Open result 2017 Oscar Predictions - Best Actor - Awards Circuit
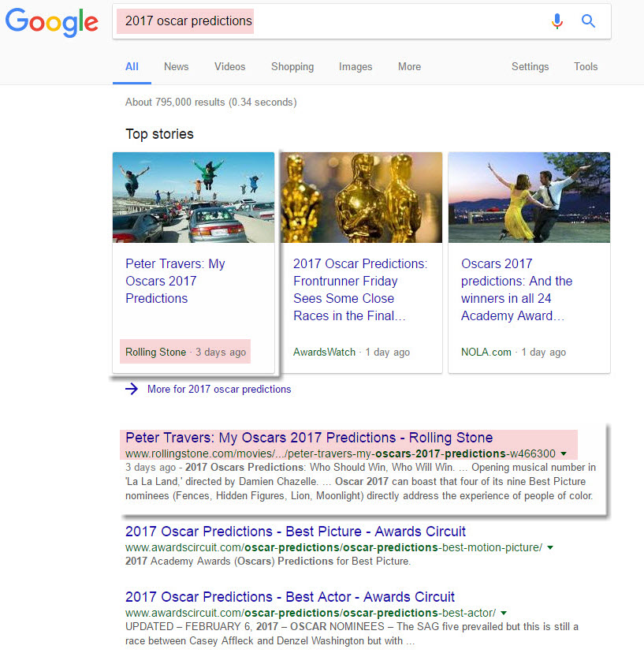The image size is (644, 653). (290, 597)
